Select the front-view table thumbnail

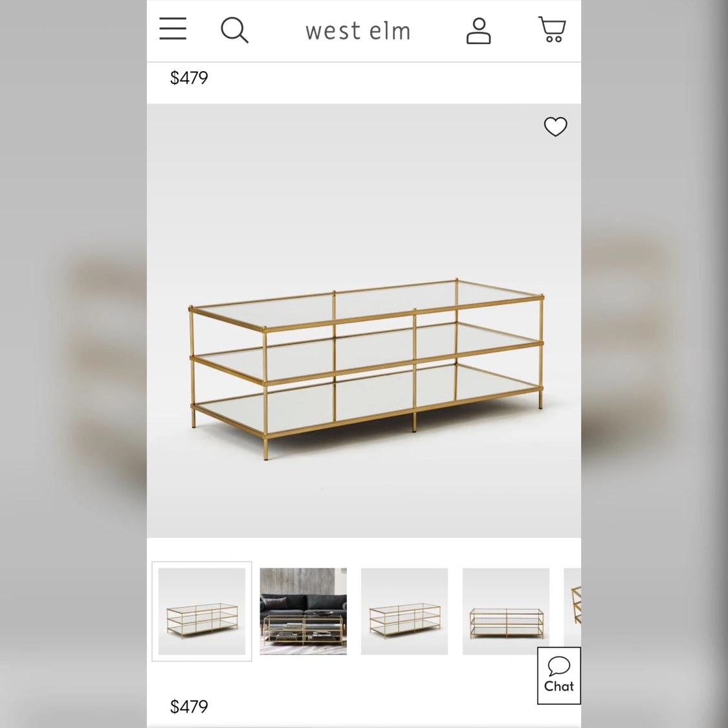(506, 612)
